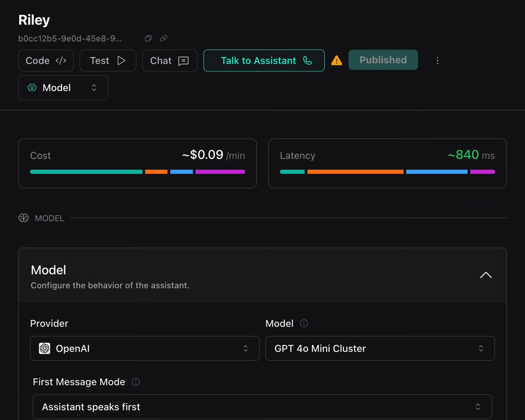The width and height of the screenshot is (525, 420).
Task: Open the First Message Mode dropdown
Action: (262, 406)
